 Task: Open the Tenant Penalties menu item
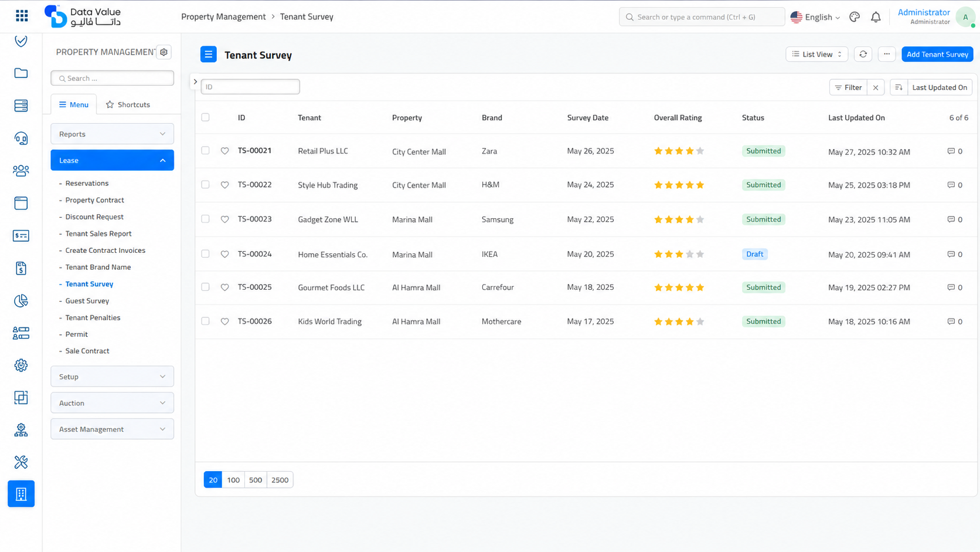pos(93,318)
